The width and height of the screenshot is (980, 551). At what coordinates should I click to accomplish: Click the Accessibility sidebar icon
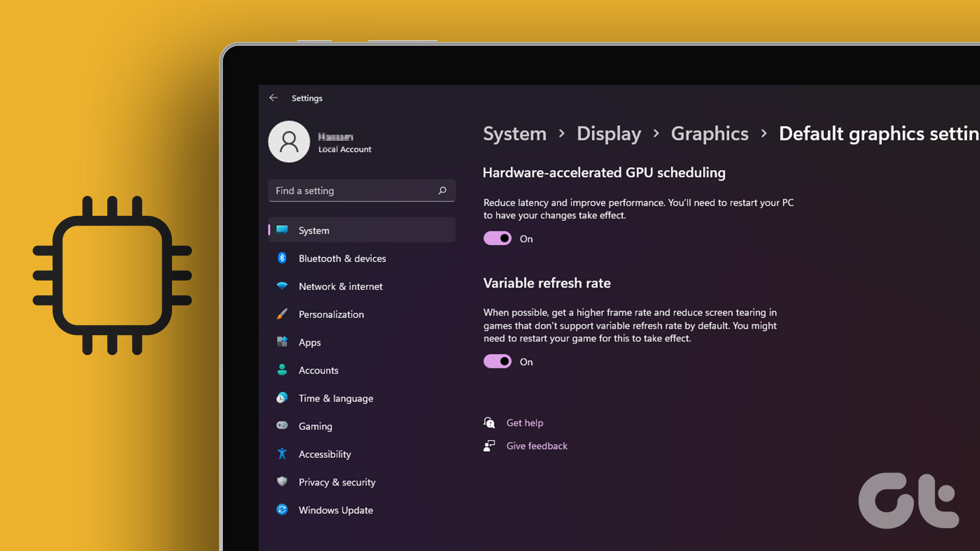click(282, 454)
